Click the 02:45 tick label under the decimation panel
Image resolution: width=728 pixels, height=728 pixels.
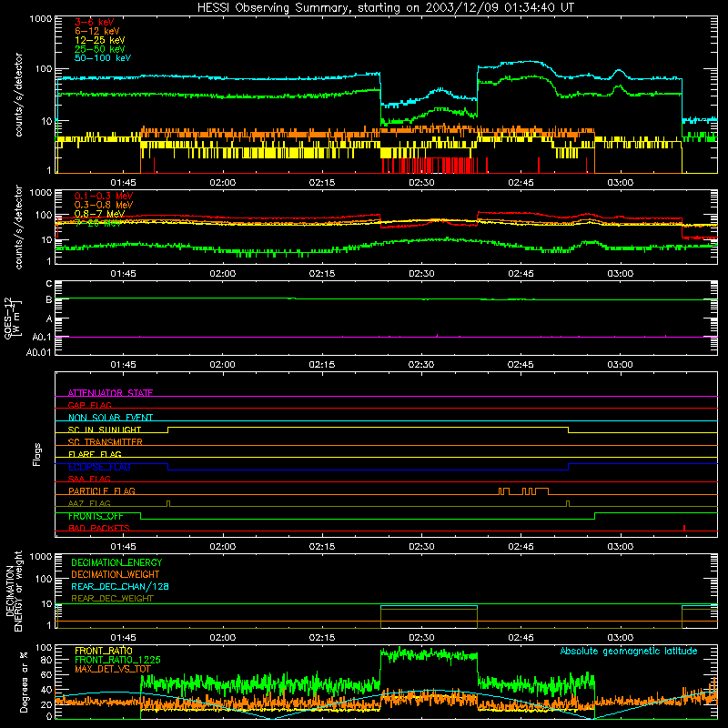click(521, 638)
